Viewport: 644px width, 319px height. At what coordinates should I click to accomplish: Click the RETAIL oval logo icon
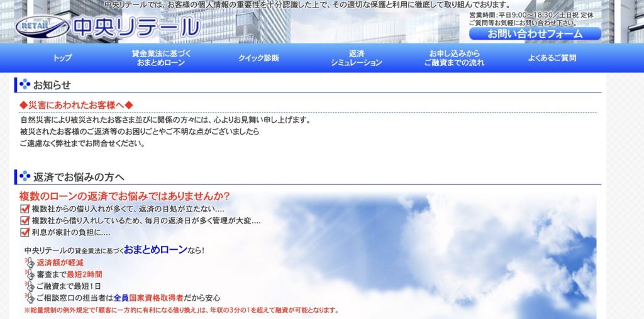(42, 27)
